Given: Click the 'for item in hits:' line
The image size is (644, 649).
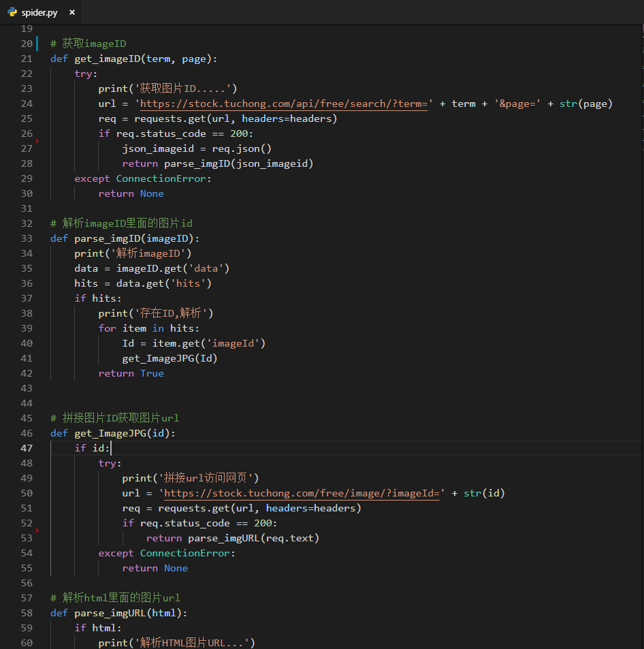Looking at the screenshot, I should click(x=148, y=329).
